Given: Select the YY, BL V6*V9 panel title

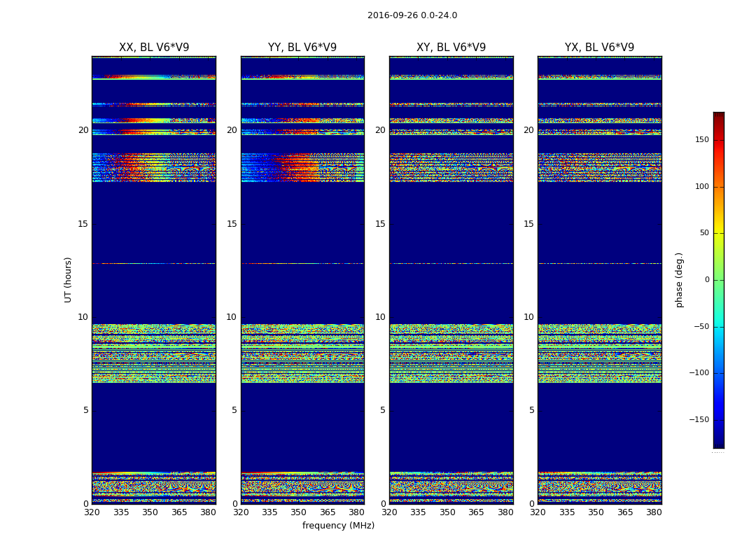Looking at the screenshot, I should 302,48.
